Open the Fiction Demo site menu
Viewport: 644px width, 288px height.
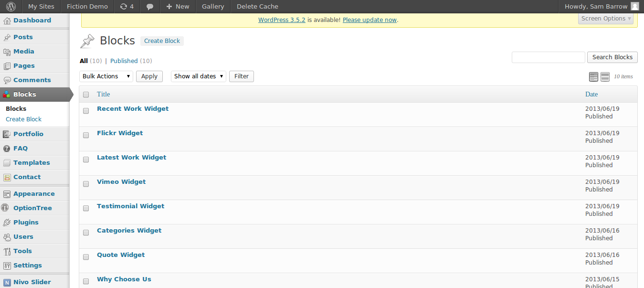tap(87, 6)
